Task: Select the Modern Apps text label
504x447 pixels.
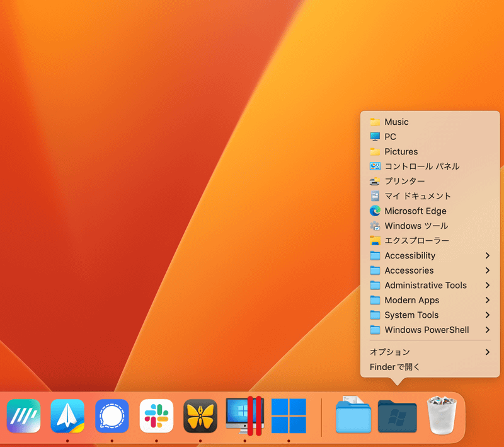Action: coord(412,300)
